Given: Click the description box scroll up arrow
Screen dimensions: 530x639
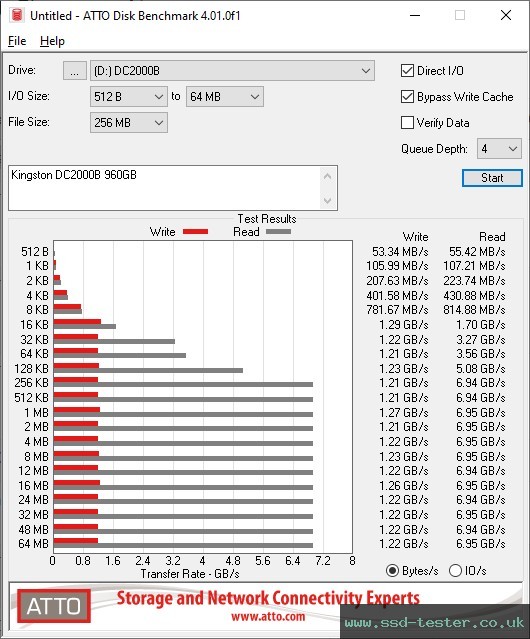Looking at the screenshot, I should click(328, 176).
